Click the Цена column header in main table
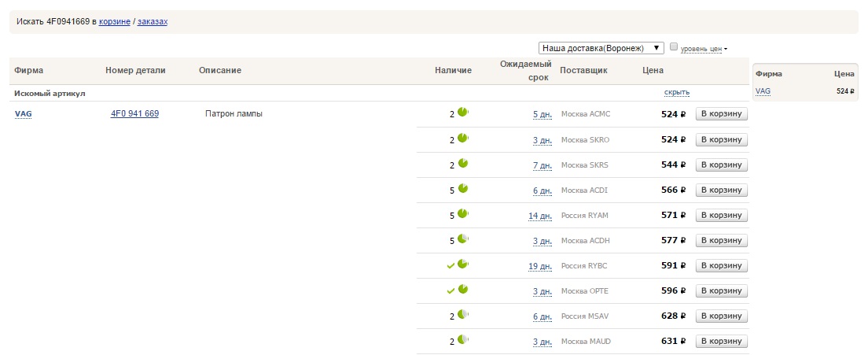 click(x=653, y=70)
